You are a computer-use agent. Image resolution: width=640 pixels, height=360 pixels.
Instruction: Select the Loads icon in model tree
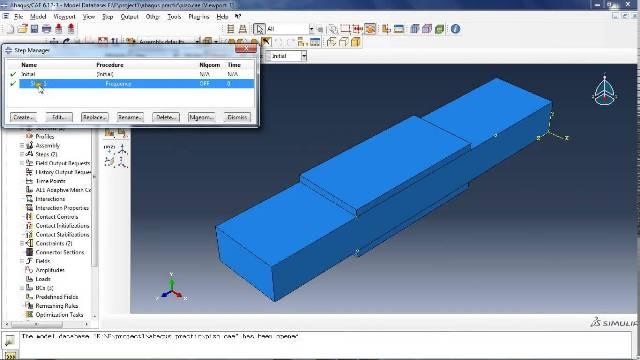(29, 279)
